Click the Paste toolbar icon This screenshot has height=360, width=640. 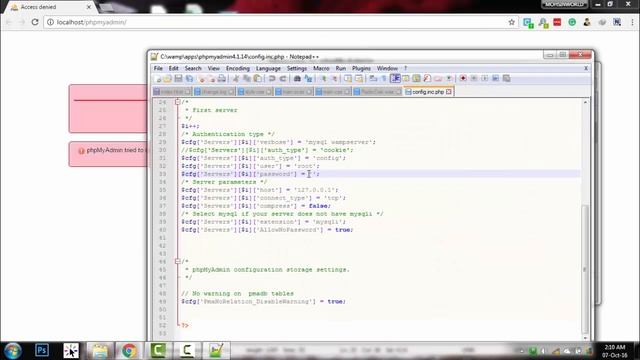(258, 78)
